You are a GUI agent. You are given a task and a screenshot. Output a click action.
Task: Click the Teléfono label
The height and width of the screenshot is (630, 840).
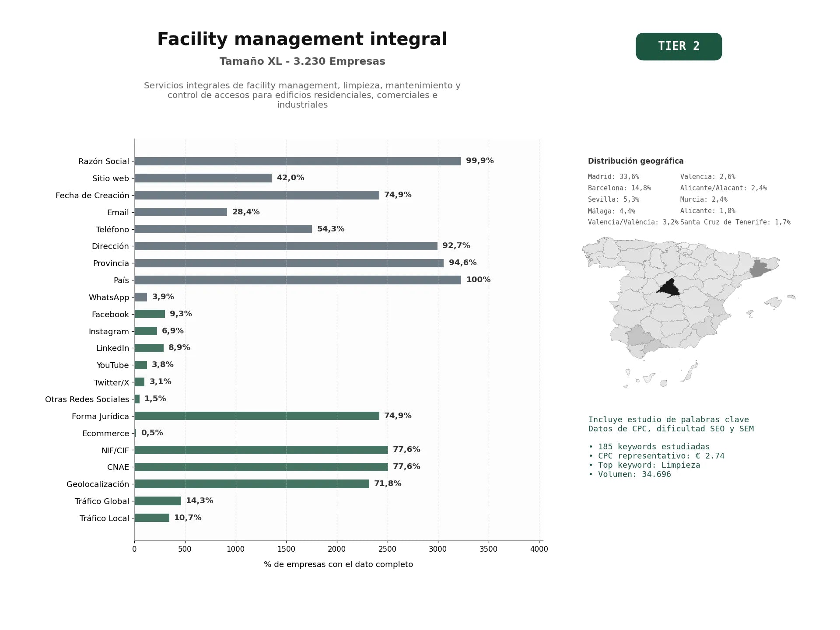pos(112,230)
